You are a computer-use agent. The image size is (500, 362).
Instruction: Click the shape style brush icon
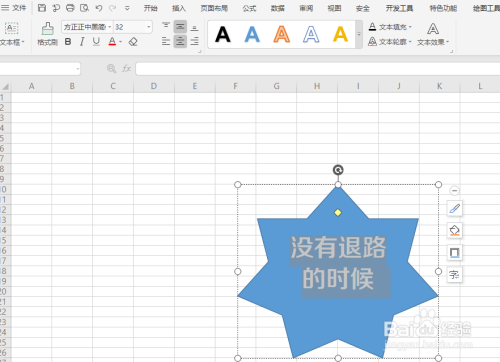pyautogui.click(x=455, y=209)
